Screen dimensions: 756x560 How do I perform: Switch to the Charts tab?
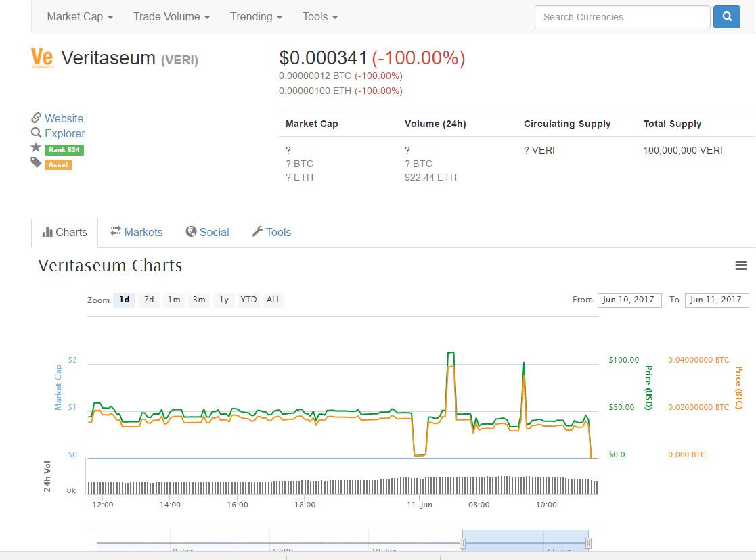click(x=64, y=232)
